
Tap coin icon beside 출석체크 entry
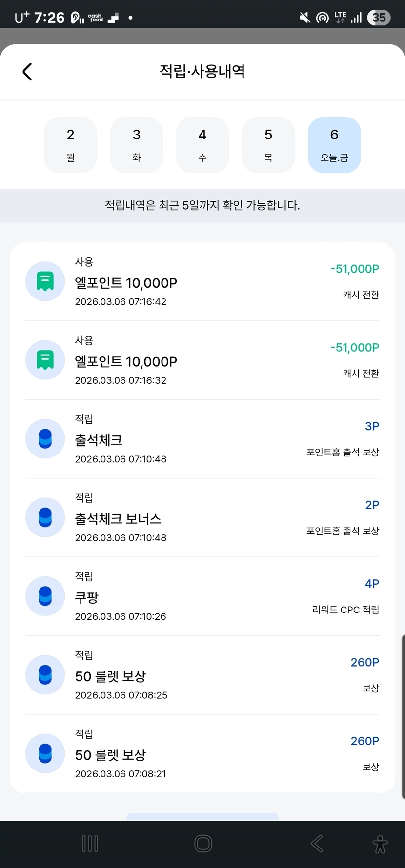(45, 439)
